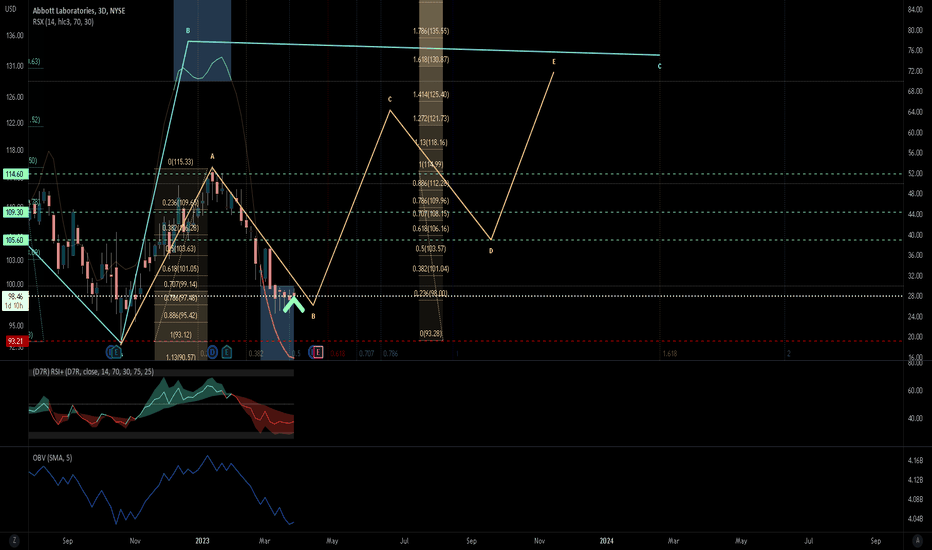Select the (D7R) RSI+ indicator legend
This screenshot has height=550, width=932.
click(x=93, y=372)
